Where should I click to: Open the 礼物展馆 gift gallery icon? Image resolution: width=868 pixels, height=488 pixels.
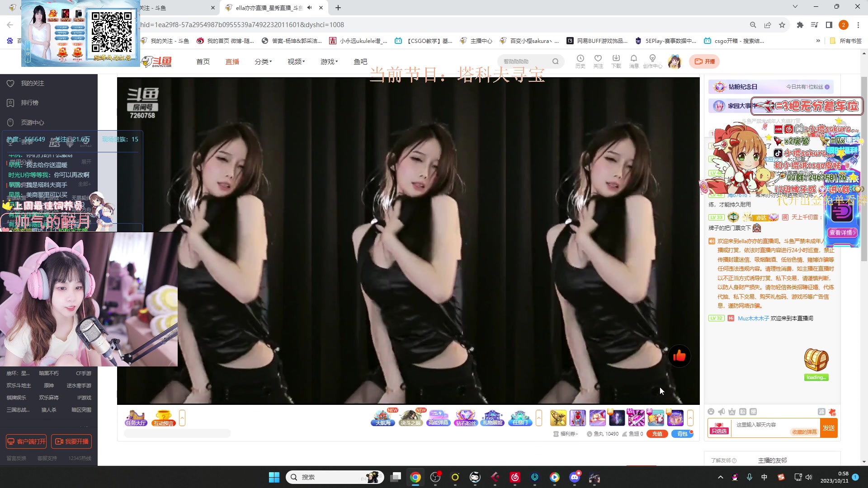pyautogui.click(x=492, y=418)
